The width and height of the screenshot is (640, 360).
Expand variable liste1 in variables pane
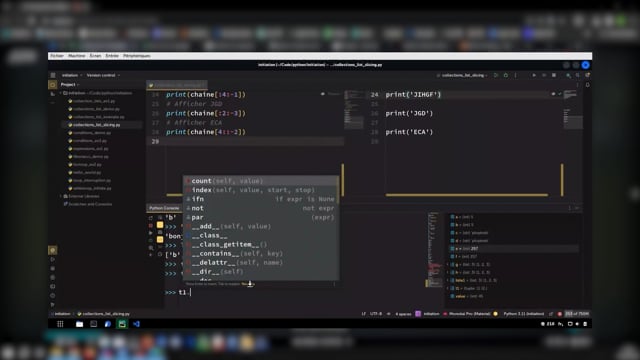click(448, 280)
